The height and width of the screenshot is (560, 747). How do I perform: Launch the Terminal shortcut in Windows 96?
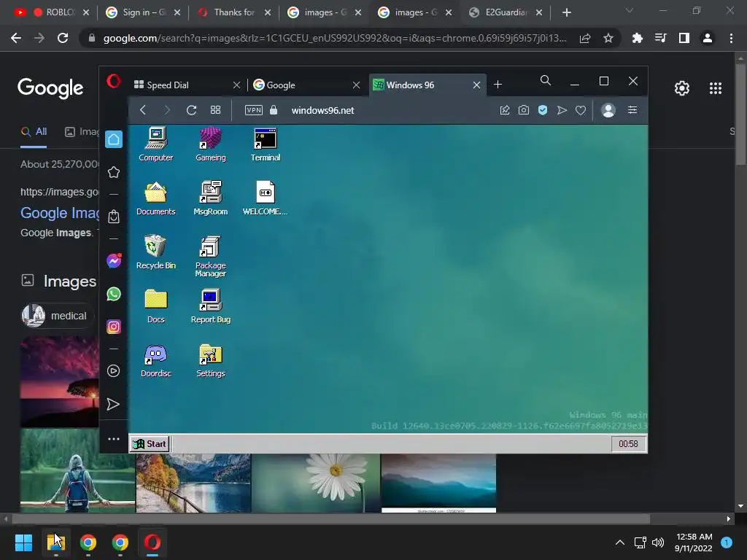(x=266, y=144)
